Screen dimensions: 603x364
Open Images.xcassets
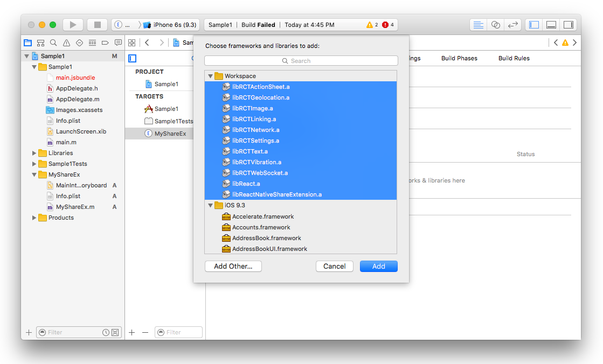[x=79, y=110]
